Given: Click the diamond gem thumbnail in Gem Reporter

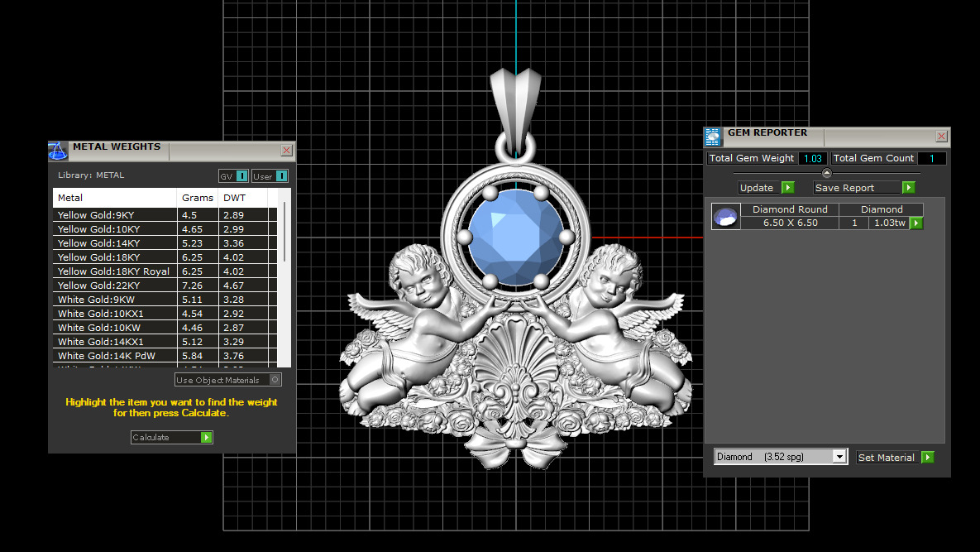Looking at the screenshot, I should coord(725,216).
